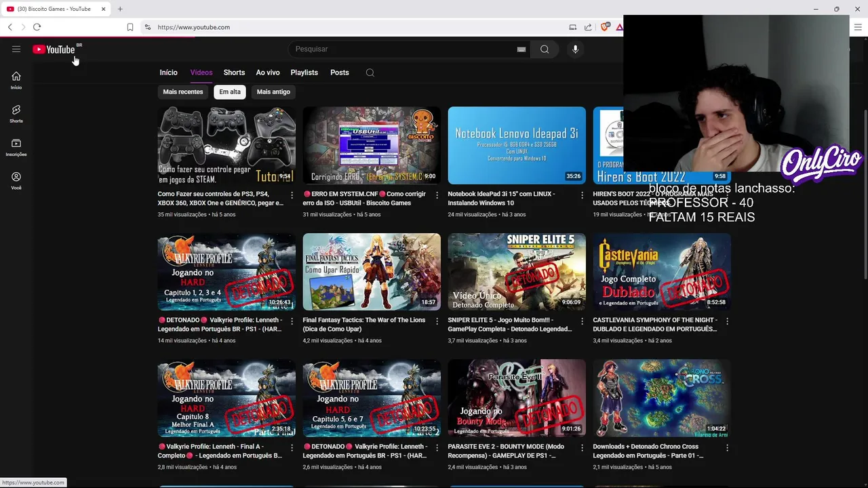868x488 pixels.
Task: Select the Mais antigo filter chip
Action: click(273, 91)
